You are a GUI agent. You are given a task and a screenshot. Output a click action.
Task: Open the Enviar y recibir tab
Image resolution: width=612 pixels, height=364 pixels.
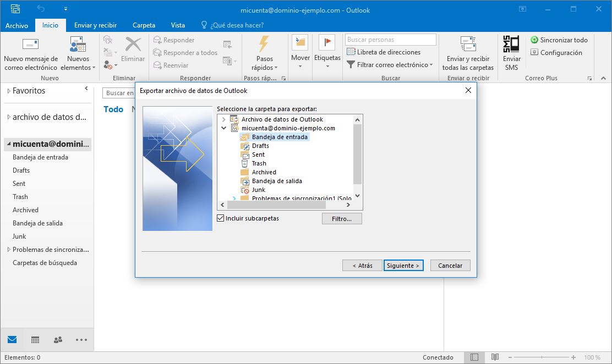(x=96, y=25)
